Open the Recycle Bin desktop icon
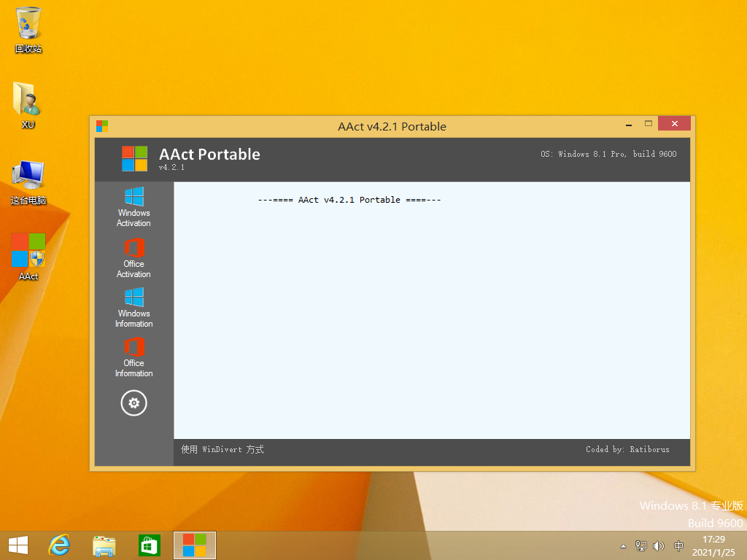 click(28, 30)
